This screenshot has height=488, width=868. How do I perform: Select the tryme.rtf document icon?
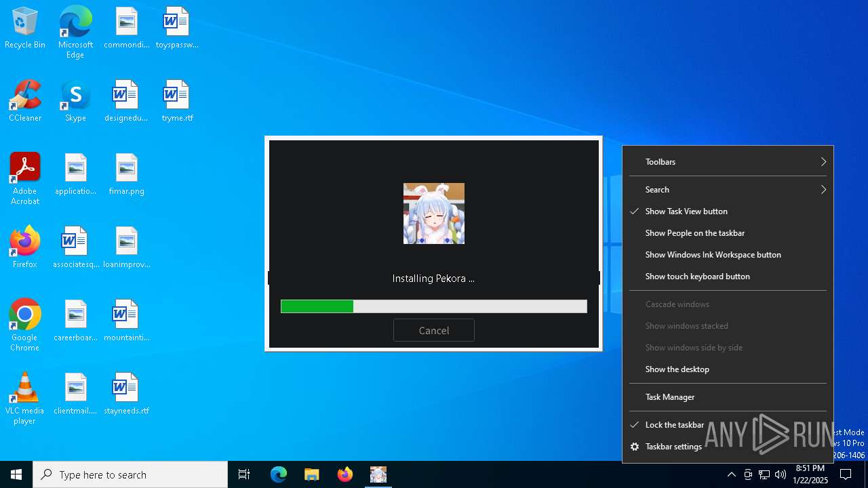click(176, 102)
